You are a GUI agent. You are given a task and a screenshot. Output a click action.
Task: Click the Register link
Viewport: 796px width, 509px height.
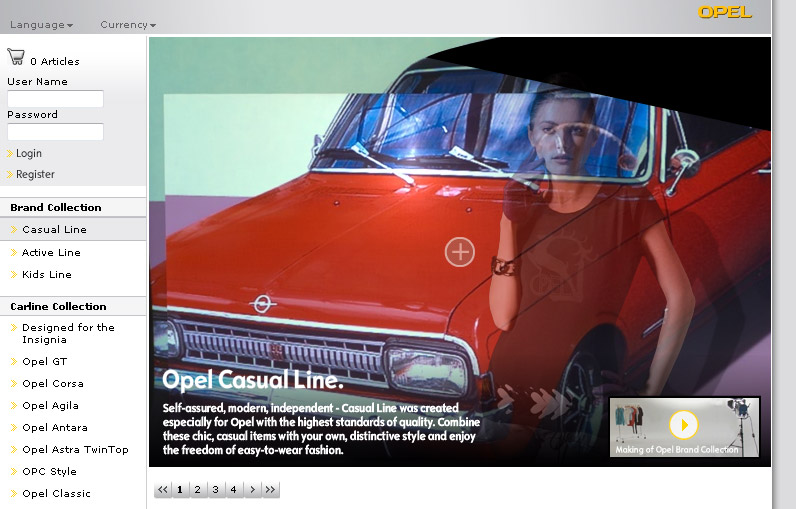coord(35,174)
